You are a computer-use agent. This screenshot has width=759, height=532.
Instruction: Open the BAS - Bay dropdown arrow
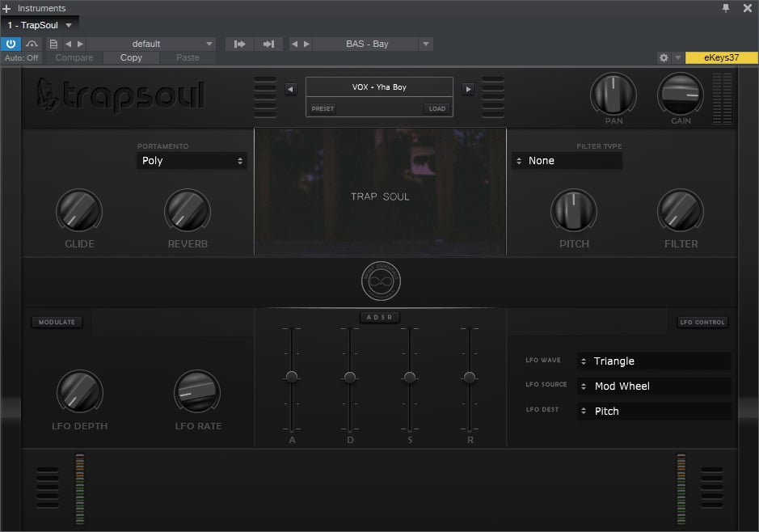coord(425,44)
